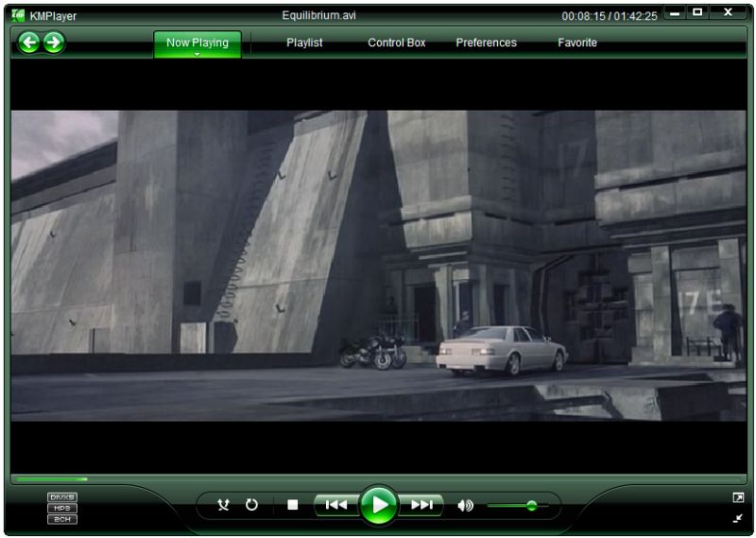Toggle the shuffle playback icon
This screenshot has height=538, width=756.
(x=223, y=505)
